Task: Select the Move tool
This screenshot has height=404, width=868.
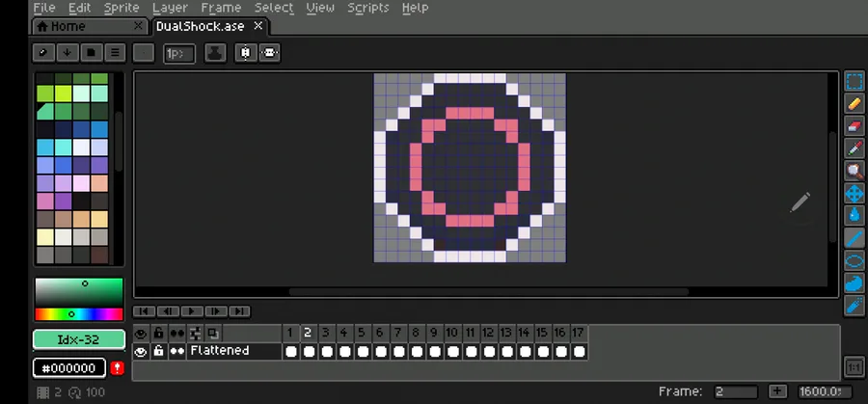Action: point(854,194)
